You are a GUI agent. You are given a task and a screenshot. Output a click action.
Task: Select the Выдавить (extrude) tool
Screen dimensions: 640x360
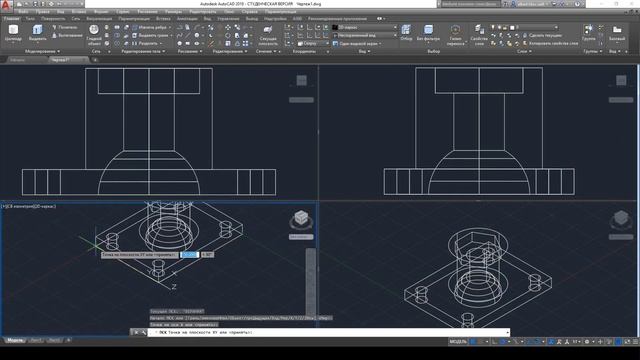coord(38,33)
